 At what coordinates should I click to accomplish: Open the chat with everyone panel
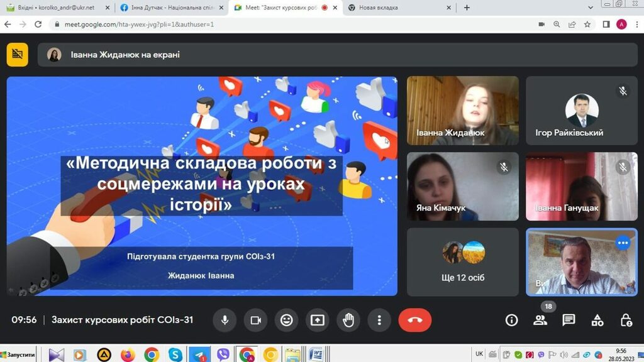click(569, 321)
